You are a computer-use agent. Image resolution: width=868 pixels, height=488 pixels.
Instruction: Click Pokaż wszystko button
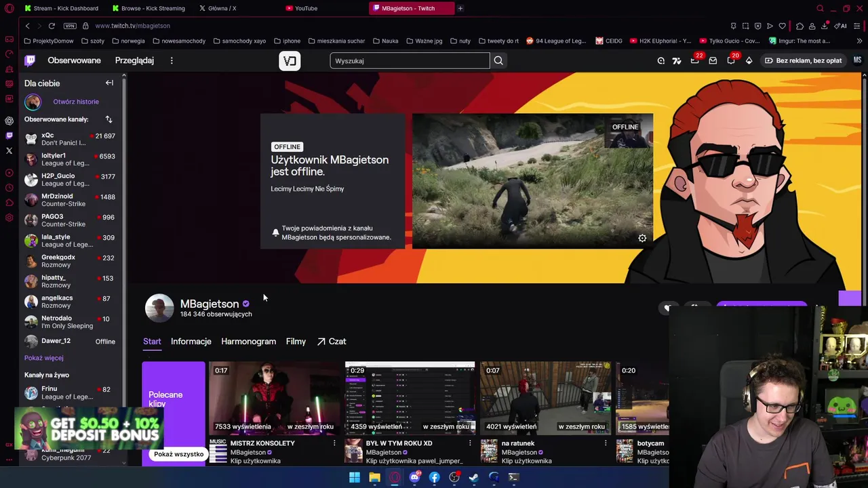point(178,454)
